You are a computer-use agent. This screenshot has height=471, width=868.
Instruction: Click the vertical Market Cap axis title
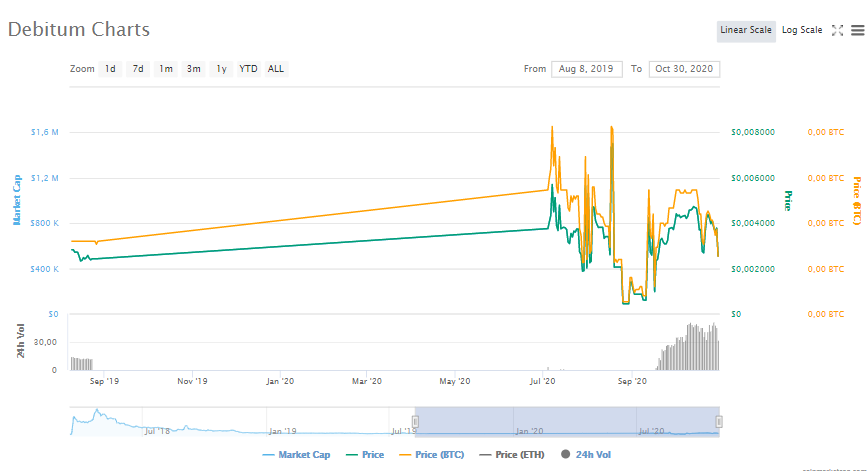point(17,200)
